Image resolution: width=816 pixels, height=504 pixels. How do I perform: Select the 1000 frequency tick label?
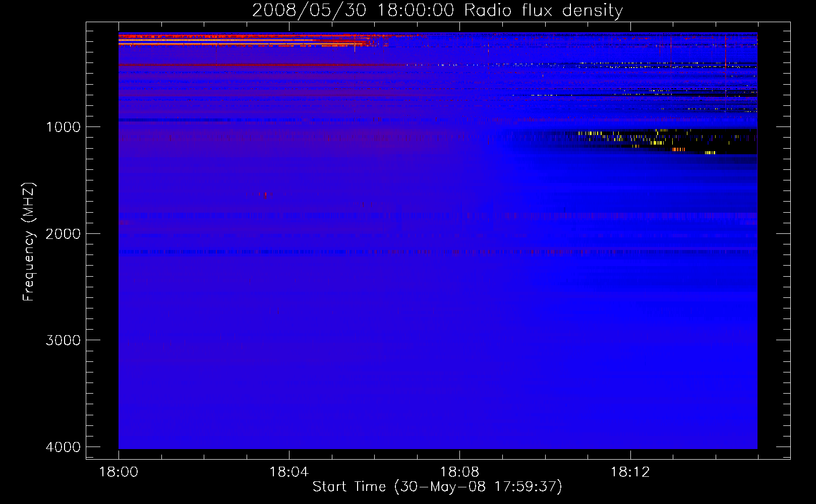pos(63,127)
